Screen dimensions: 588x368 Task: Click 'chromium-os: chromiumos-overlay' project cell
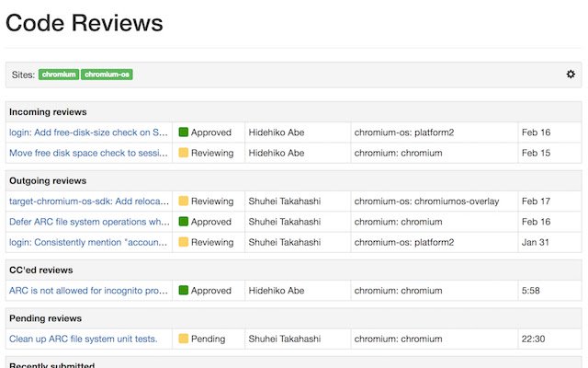pos(426,201)
